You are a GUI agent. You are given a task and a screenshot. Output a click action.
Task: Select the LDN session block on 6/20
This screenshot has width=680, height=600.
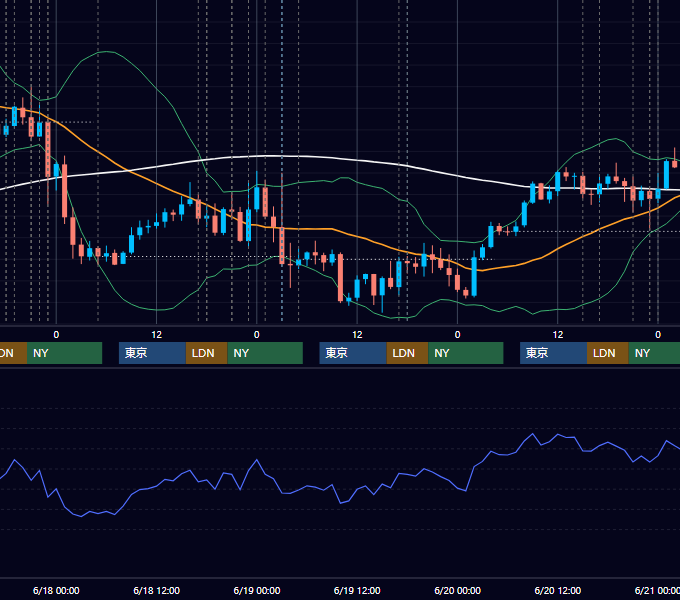tap(608, 353)
